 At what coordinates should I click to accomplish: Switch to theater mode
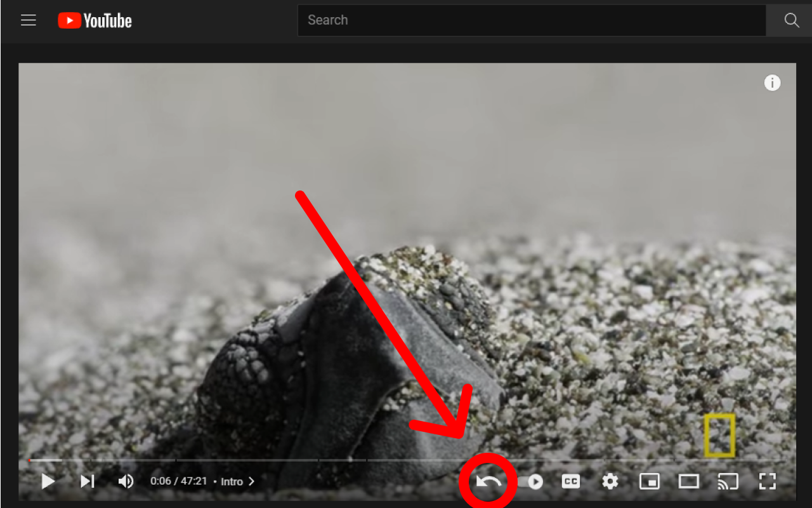688,481
